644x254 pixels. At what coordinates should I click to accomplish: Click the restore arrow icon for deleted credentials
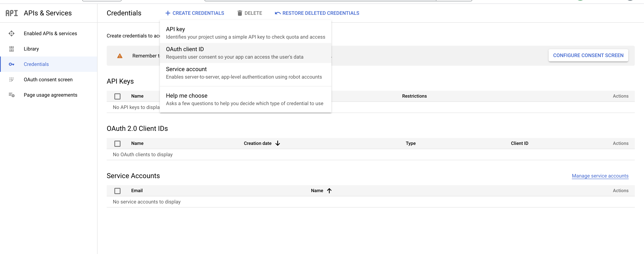[x=277, y=13]
